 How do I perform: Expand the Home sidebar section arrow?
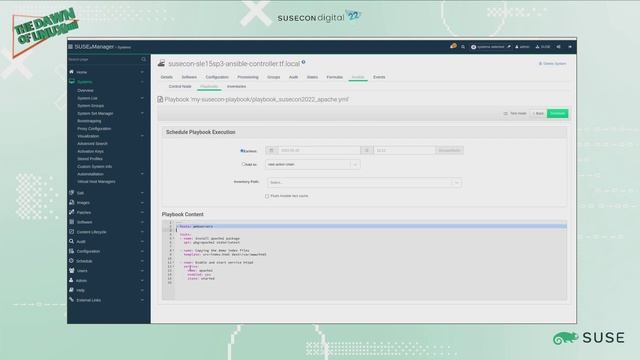click(x=142, y=72)
